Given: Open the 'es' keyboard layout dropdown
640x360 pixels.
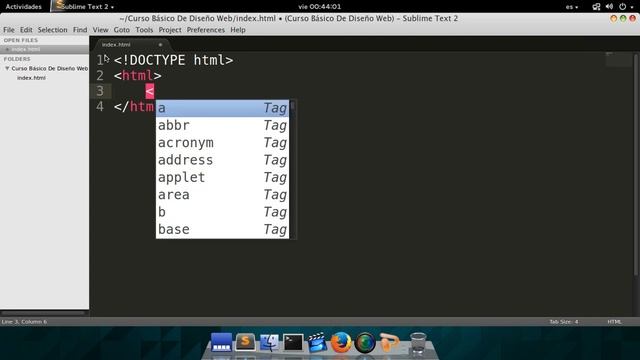Looking at the screenshot, I should coord(571,7).
